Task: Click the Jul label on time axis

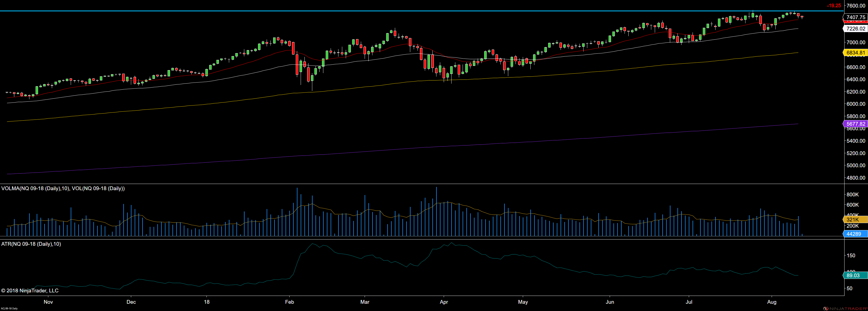Action: coord(689,302)
